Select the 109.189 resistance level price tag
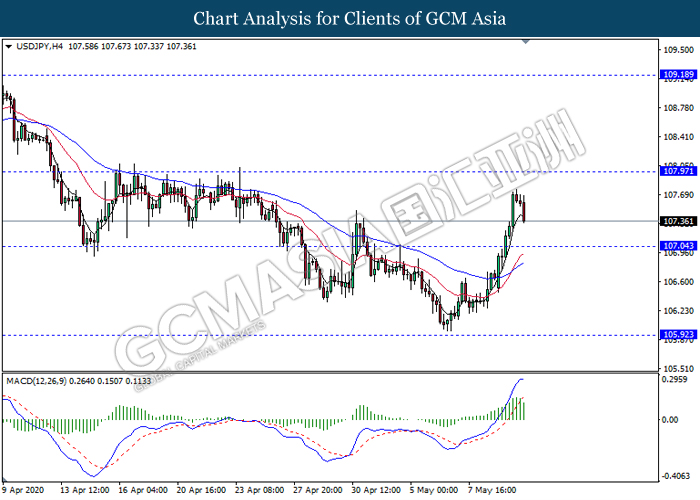Viewport: 700px width, 500px height. [x=677, y=74]
